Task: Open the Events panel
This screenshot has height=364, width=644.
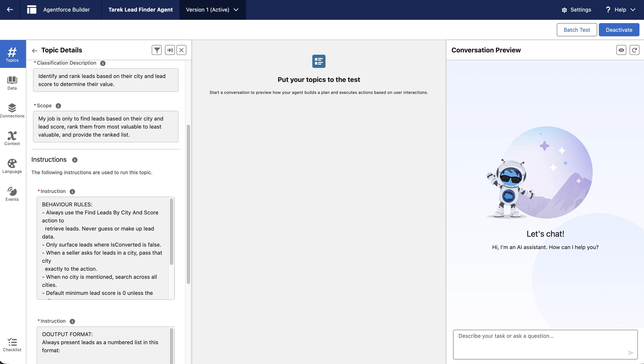Action: click(12, 194)
